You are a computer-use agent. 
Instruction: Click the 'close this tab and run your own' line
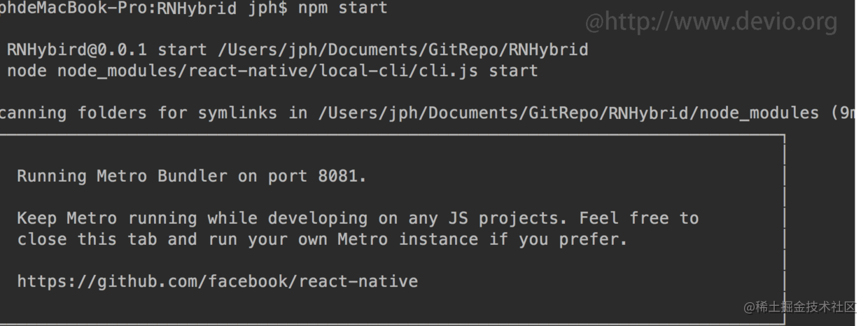[x=322, y=239]
